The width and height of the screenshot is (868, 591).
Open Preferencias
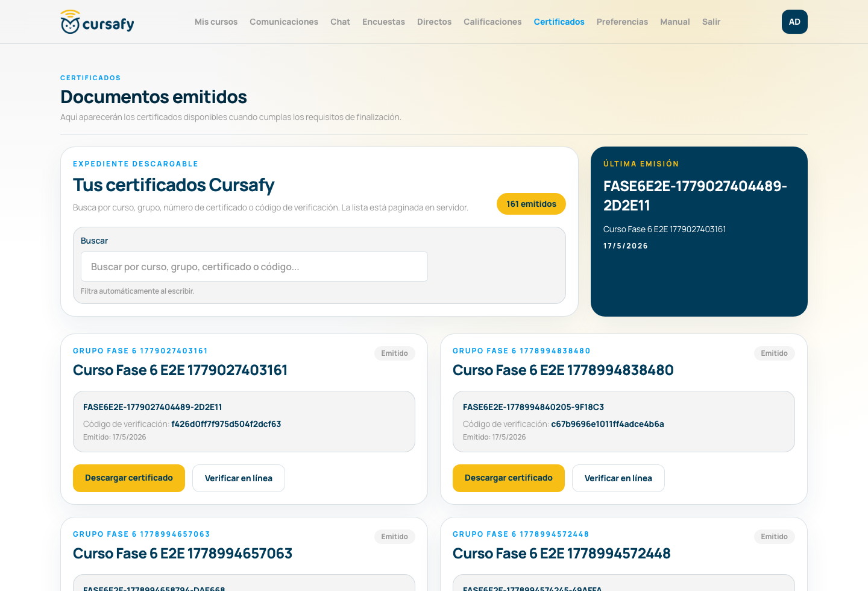coord(622,22)
